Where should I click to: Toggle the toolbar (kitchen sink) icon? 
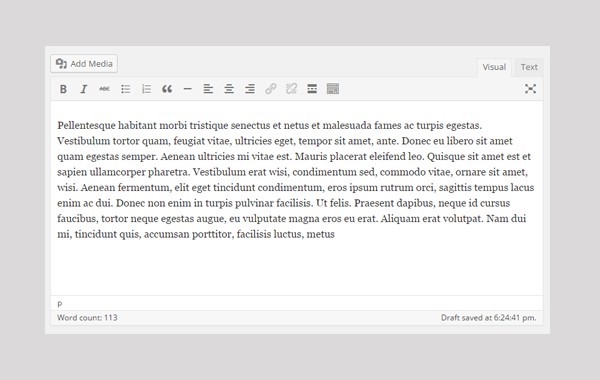click(x=333, y=89)
